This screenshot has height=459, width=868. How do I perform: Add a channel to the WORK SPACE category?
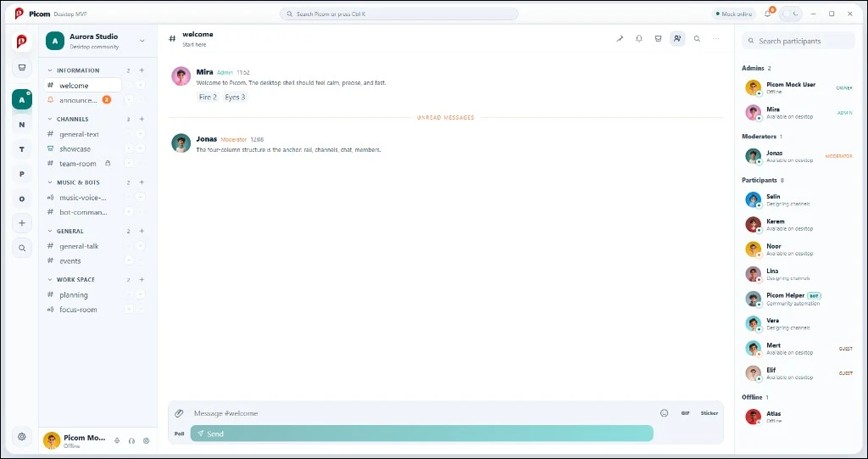(142, 280)
